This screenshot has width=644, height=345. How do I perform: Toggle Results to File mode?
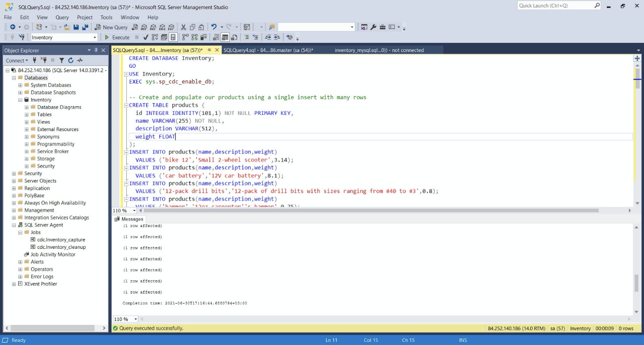[234, 37]
